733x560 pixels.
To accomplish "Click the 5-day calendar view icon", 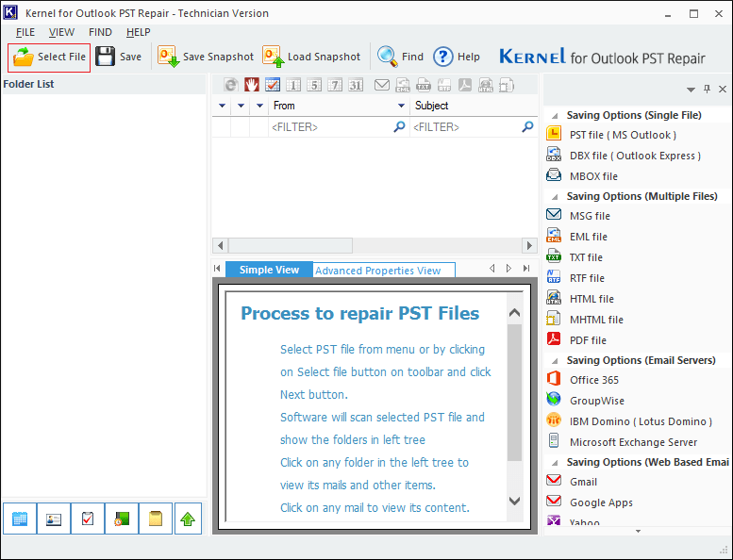I will (x=314, y=85).
